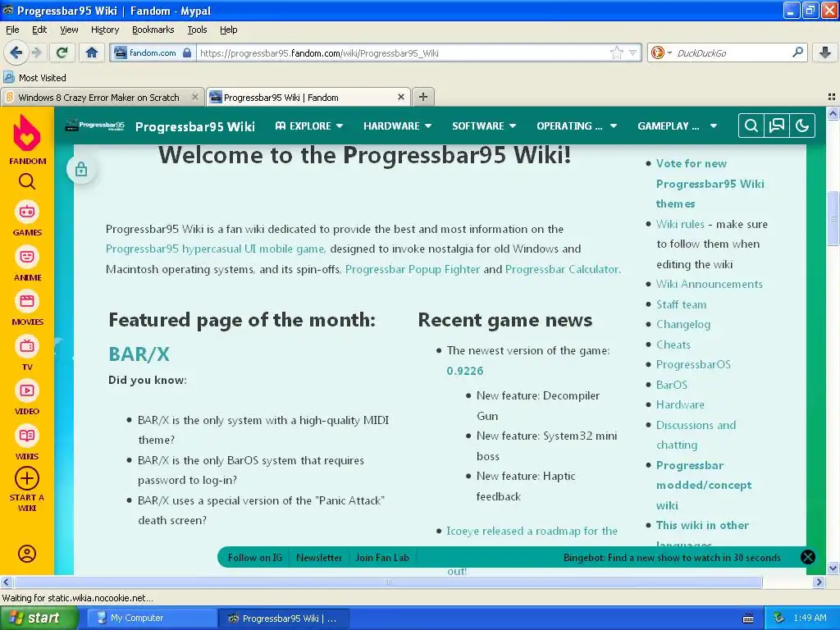Click the Progressbar95 wiki logo
Image resolution: width=840 pixels, height=630 pixels.
point(95,126)
